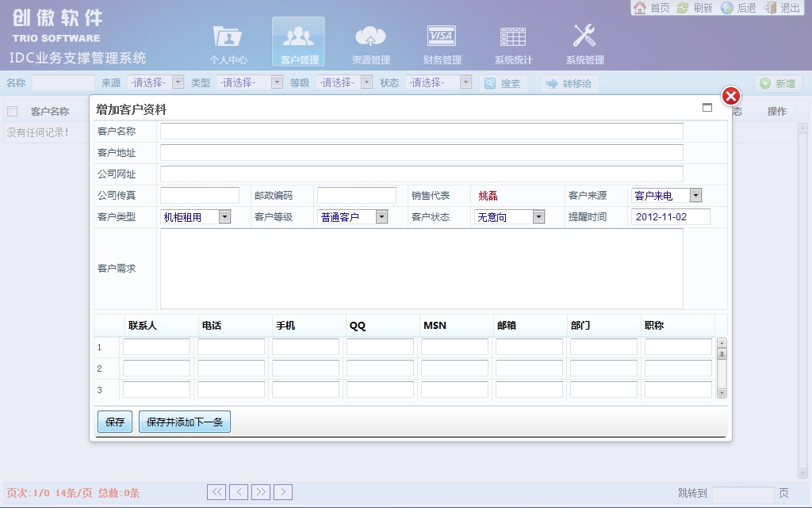Click row 1 邮箱 input
Viewport: 812px width, 508px height.
click(529, 346)
